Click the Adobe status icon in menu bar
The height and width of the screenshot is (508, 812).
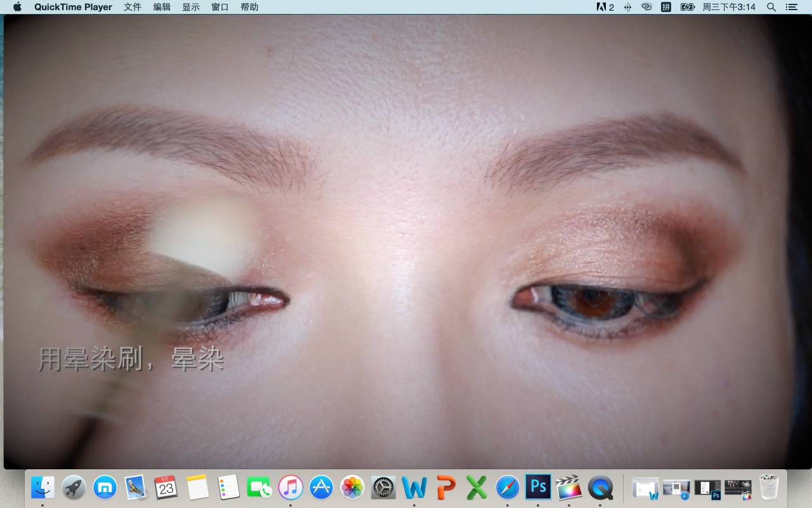click(605, 7)
